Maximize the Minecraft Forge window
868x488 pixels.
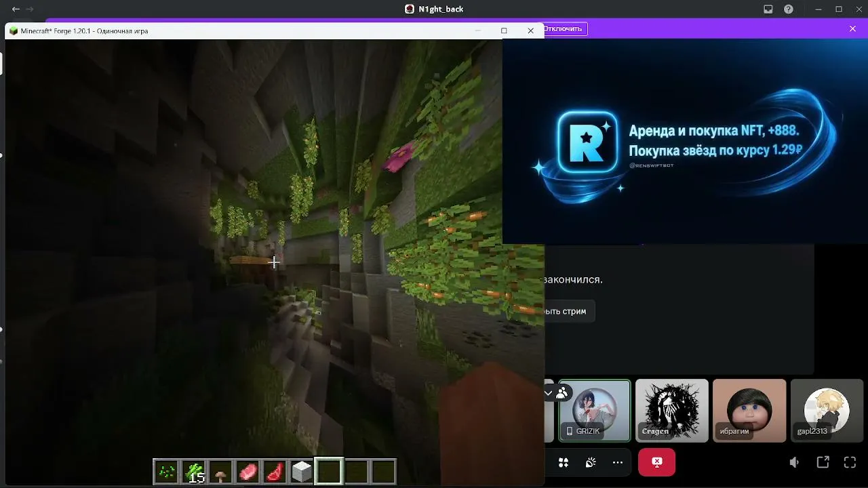point(504,30)
